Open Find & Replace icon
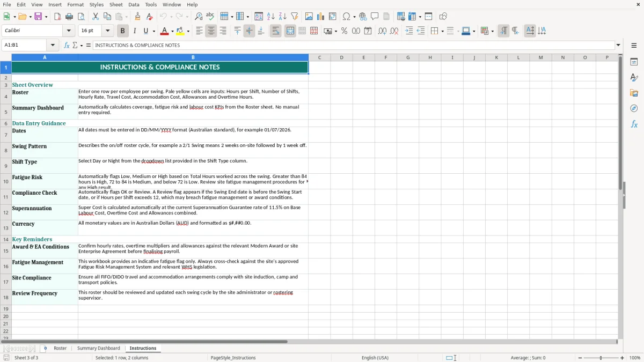Image resolution: width=644 pixels, height=362 pixels. (199, 17)
